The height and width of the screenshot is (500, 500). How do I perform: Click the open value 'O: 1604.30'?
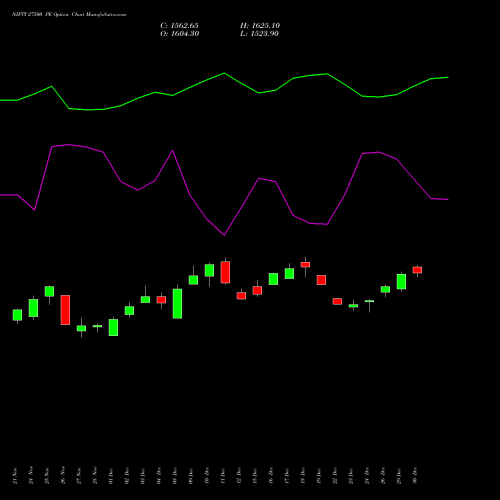pyautogui.click(x=180, y=34)
